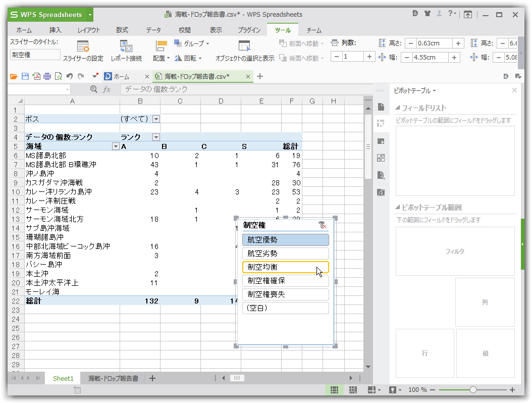Open a new document tab with plus

[x=260, y=76]
